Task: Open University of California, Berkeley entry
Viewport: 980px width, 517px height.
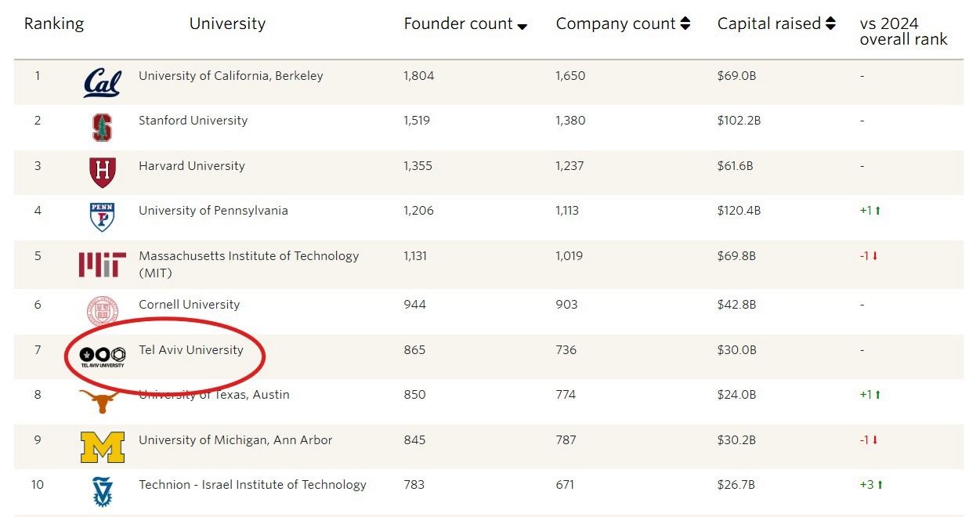Action: coord(233,76)
